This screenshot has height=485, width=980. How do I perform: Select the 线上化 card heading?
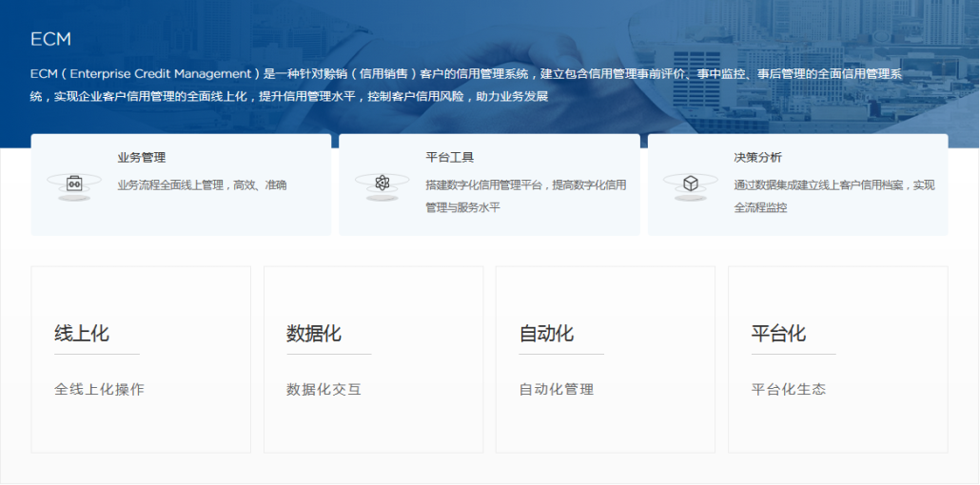coord(82,334)
